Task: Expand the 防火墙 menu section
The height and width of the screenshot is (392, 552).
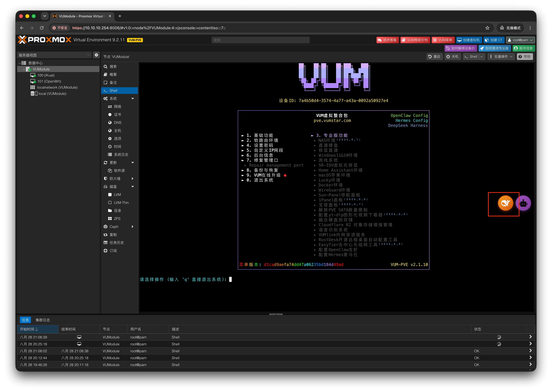Action: (133, 179)
